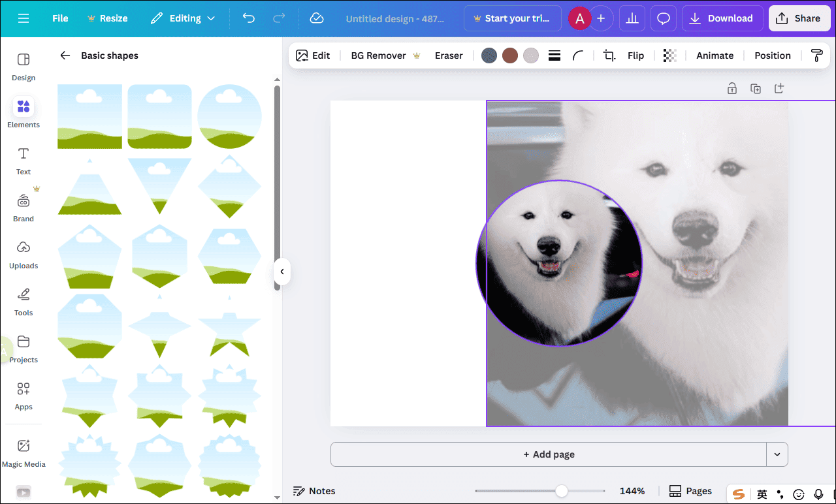Expand the Add page dropdown arrow

pos(777,454)
